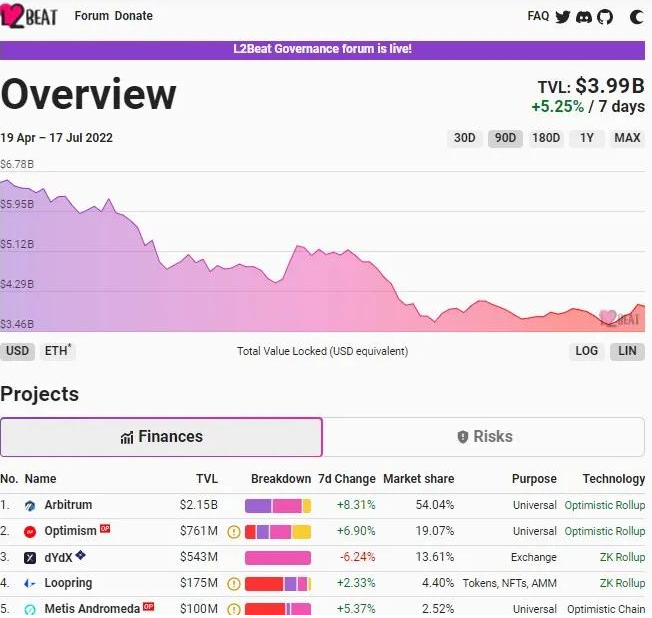652x618 pixels.
Task: Click Loopring's token breakdown bar
Action: coord(278,584)
